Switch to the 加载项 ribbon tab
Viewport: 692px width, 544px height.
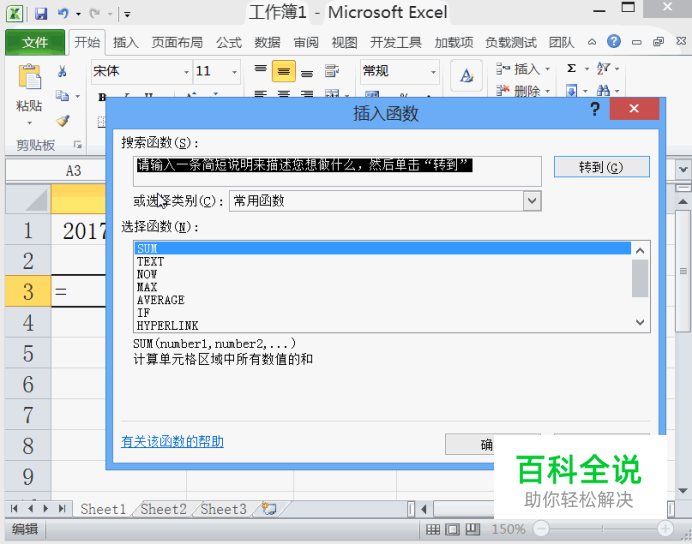click(x=454, y=42)
